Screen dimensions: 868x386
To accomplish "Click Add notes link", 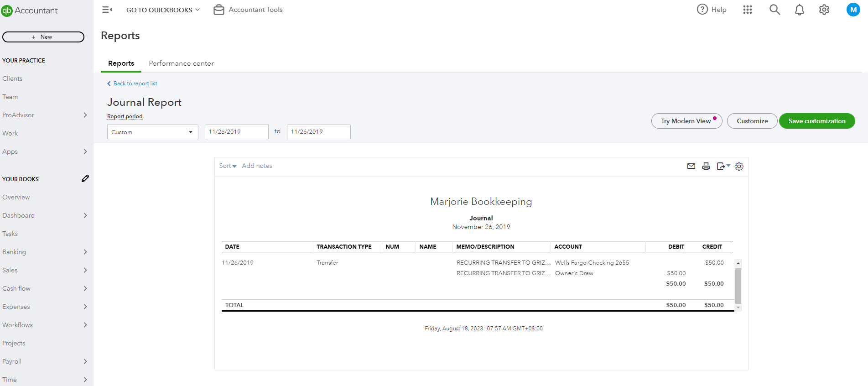I will pyautogui.click(x=257, y=166).
